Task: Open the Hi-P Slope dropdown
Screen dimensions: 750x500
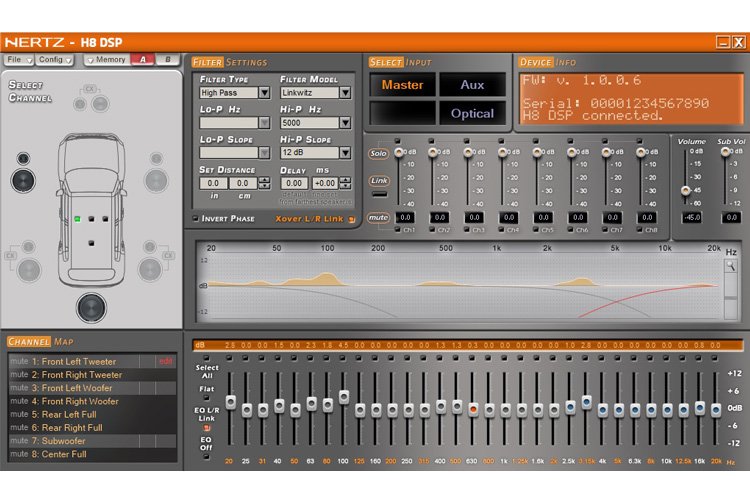Action: 346,153
